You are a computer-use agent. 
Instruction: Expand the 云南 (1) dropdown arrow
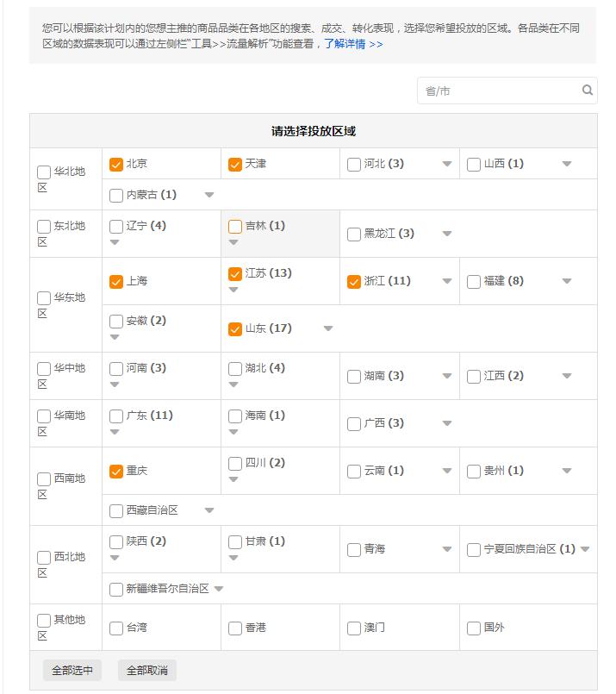click(447, 471)
